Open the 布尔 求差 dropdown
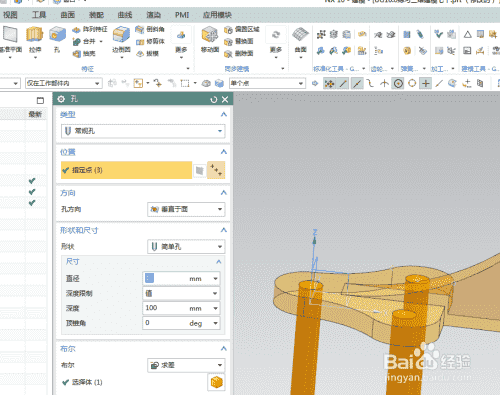Image resolution: width=500 pixels, height=395 pixels. pyautogui.click(x=186, y=365)
